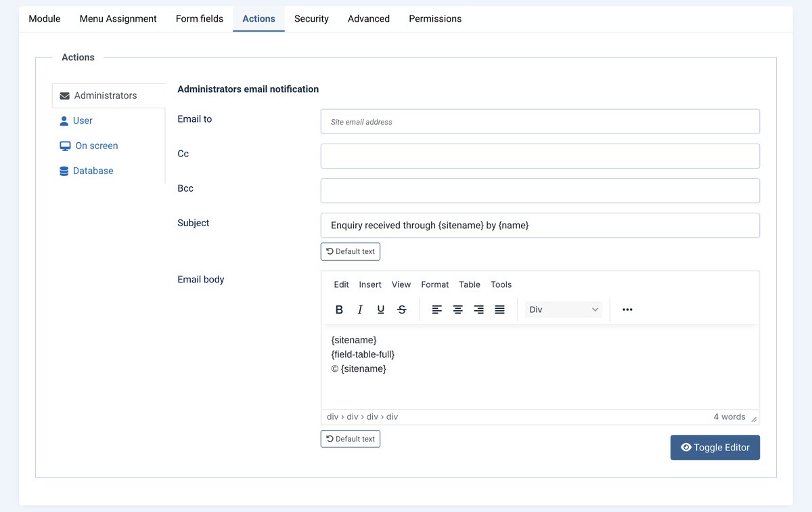The image size is (812, 512).
Task: Apply italic formatting in the editor
Action: coord(360,310)
